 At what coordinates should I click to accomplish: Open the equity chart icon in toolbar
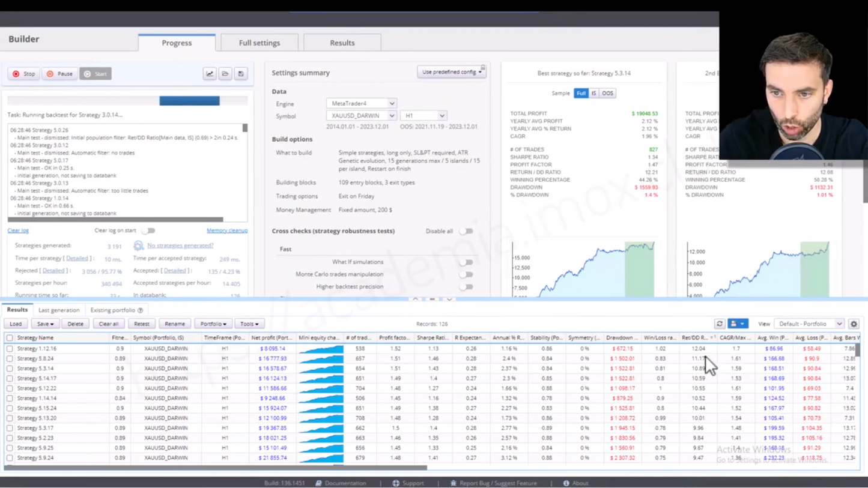pos(210,74)
